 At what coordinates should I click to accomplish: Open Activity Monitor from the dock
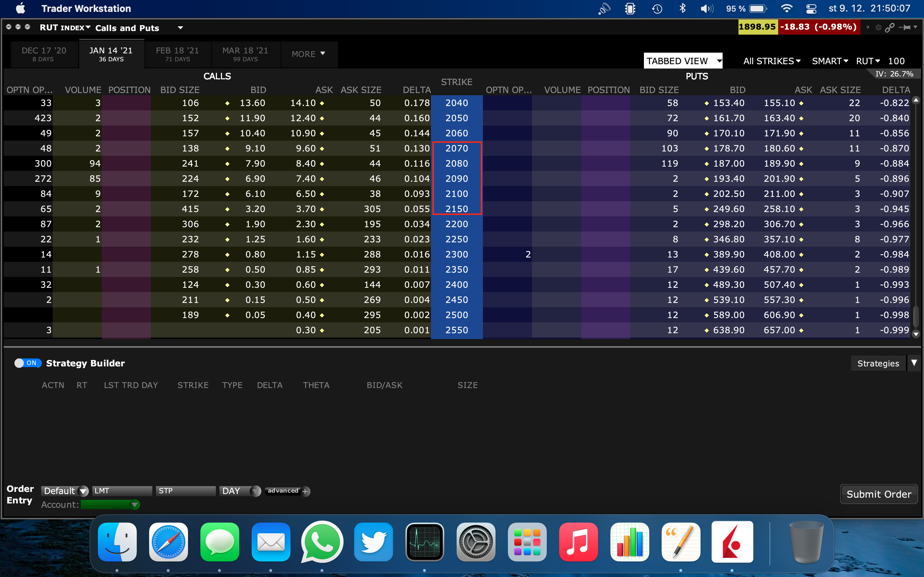tap(424, 542)
